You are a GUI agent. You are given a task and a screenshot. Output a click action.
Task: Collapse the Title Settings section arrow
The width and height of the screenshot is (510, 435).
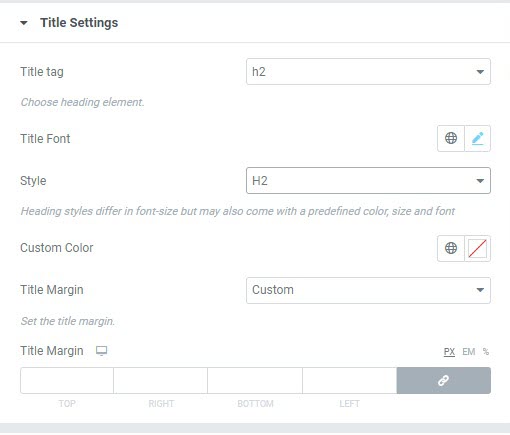pos(24,23)
